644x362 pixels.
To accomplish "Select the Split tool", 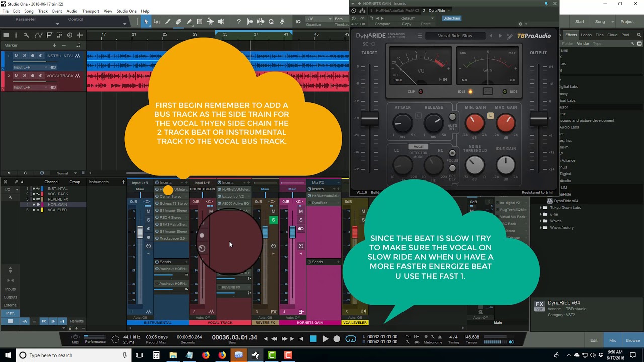I will (x=168, y=22).
